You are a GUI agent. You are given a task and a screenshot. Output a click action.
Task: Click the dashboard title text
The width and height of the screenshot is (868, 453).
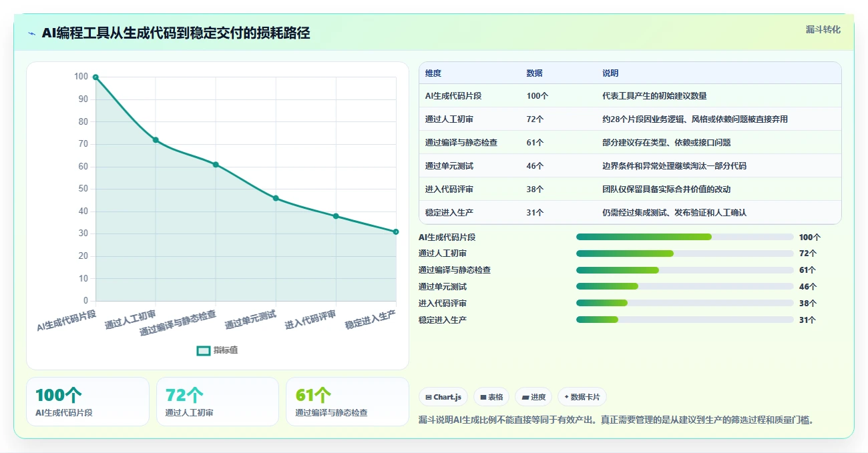176,33
